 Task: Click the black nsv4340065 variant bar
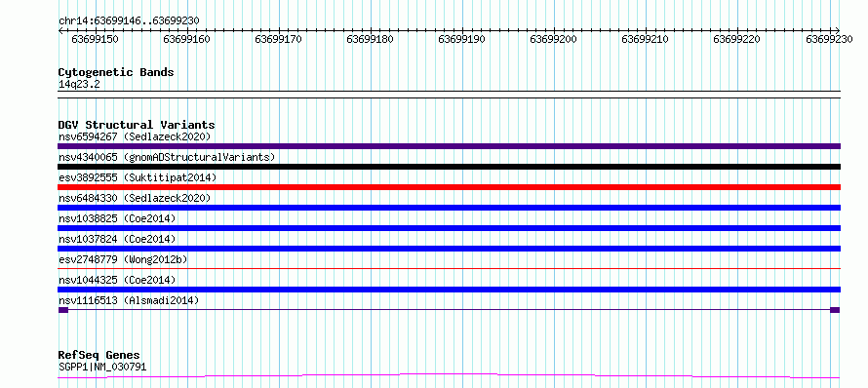click(x=449, y=167)
